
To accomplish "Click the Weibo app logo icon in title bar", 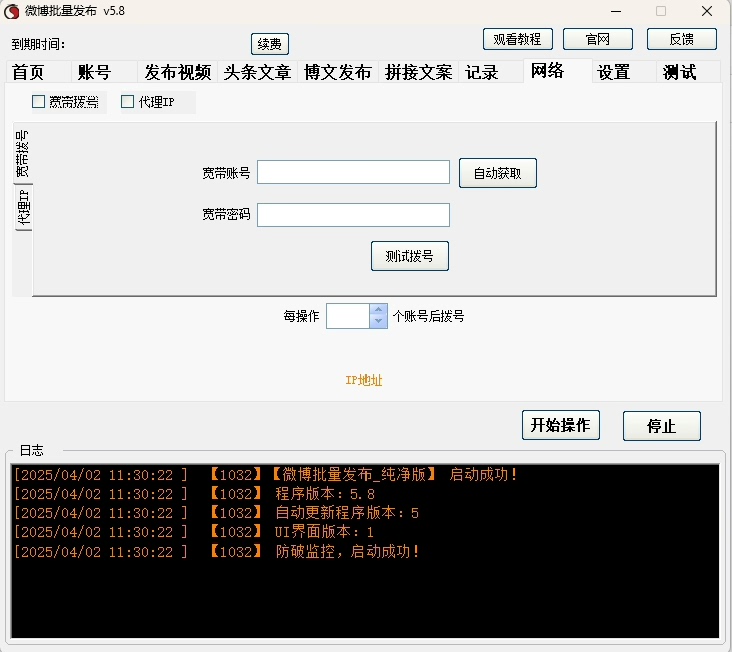I will (11, 11).
